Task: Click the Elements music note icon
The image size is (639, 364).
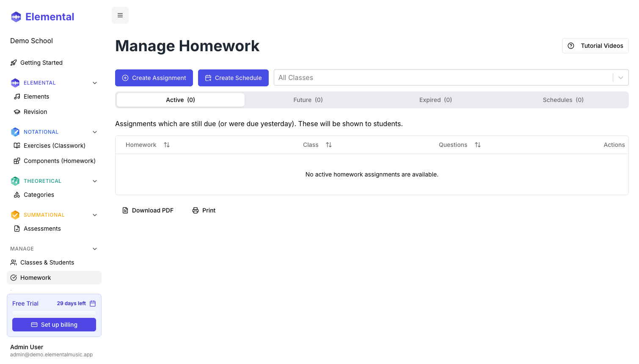Action: (17, 96)
